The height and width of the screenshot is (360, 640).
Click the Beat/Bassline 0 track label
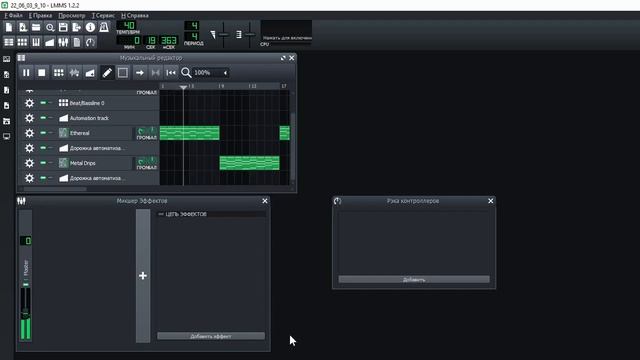pos(87,103)
